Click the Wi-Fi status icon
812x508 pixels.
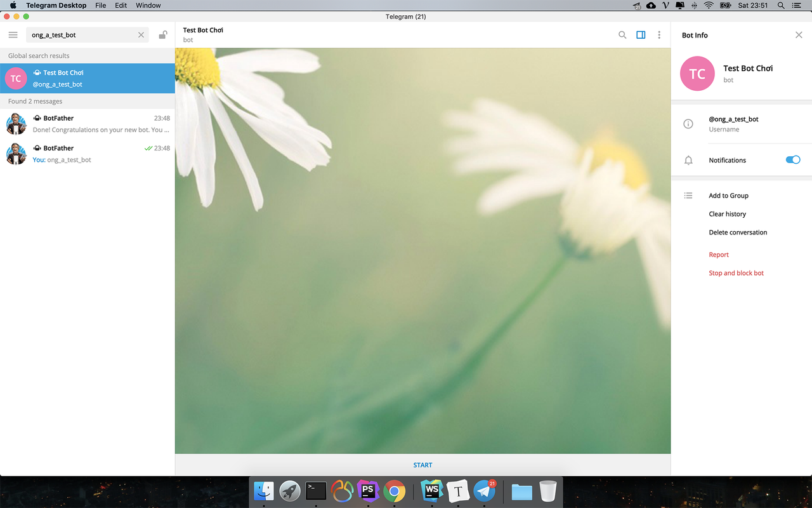click(x=709, y=5)
